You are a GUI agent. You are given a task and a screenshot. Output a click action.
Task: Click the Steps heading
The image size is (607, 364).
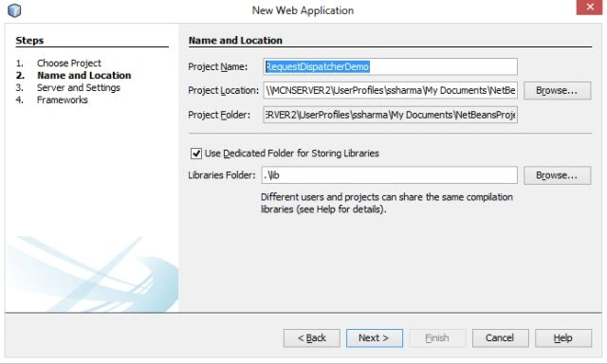click(x=29, y=40)
